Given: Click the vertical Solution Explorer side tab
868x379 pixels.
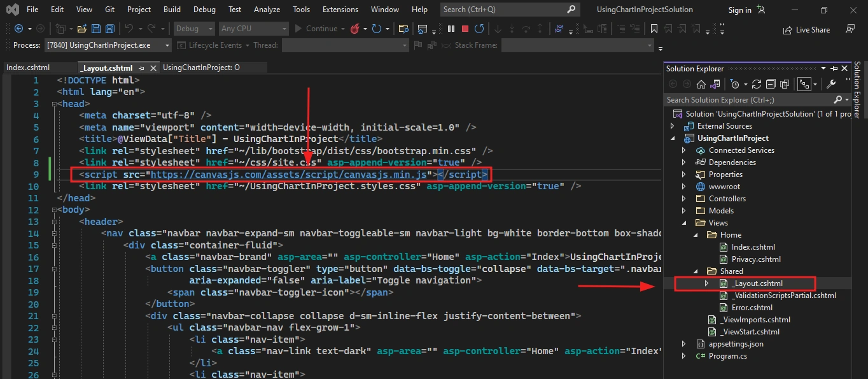Looking at the screenshot, I should click(857, 90).
